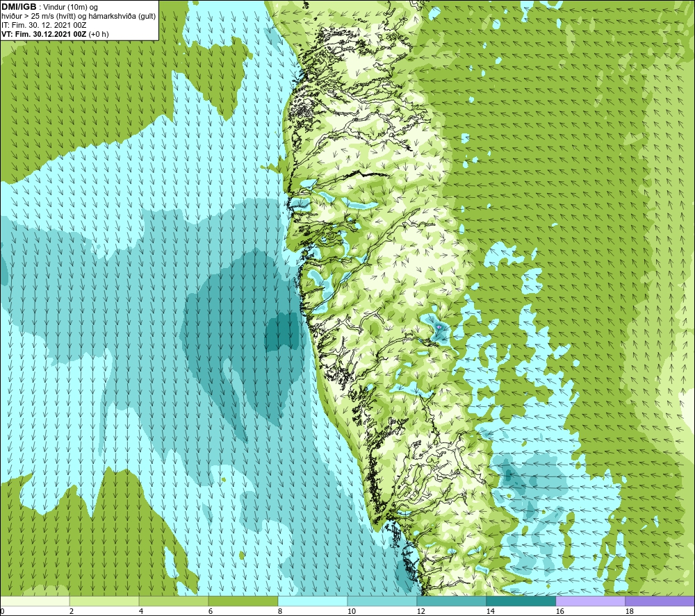Click the 'IT: Fim. 30. 12. 2021 00Z' line

click(44, 25)
